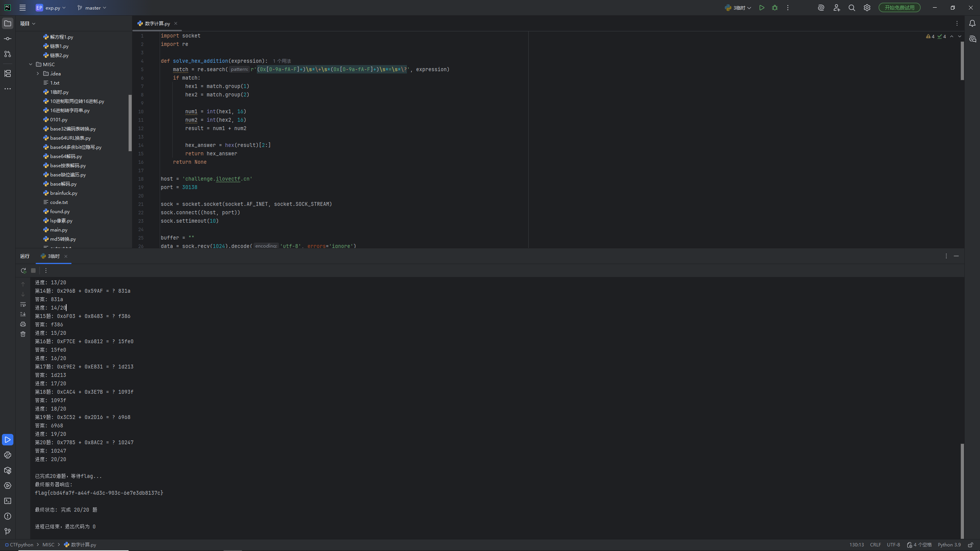Clear all console output with trash icon

point(23,334)
